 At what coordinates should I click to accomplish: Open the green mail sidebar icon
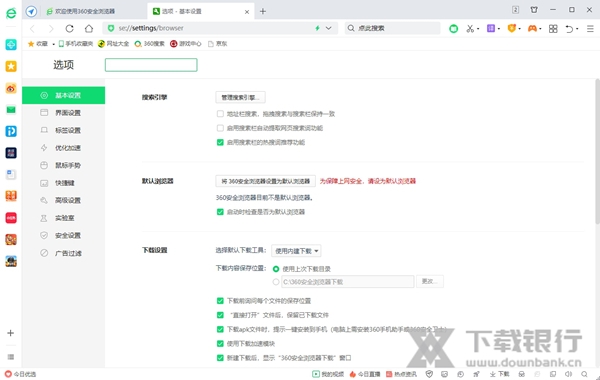pos(11,110)
